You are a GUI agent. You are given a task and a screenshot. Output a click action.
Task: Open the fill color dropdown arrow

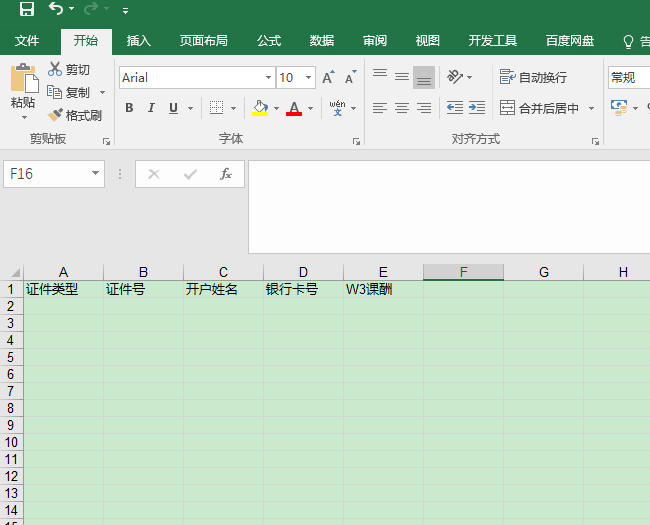point(276,108)
